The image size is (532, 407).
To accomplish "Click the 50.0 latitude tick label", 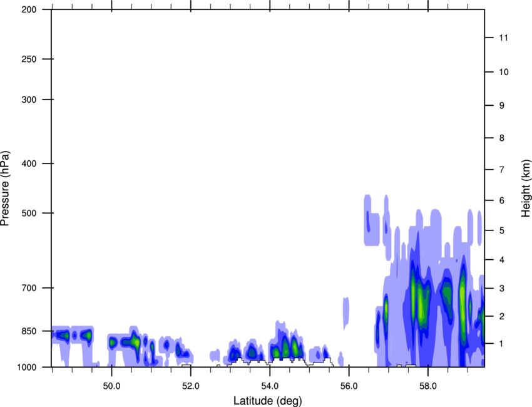I will point(111,386).
